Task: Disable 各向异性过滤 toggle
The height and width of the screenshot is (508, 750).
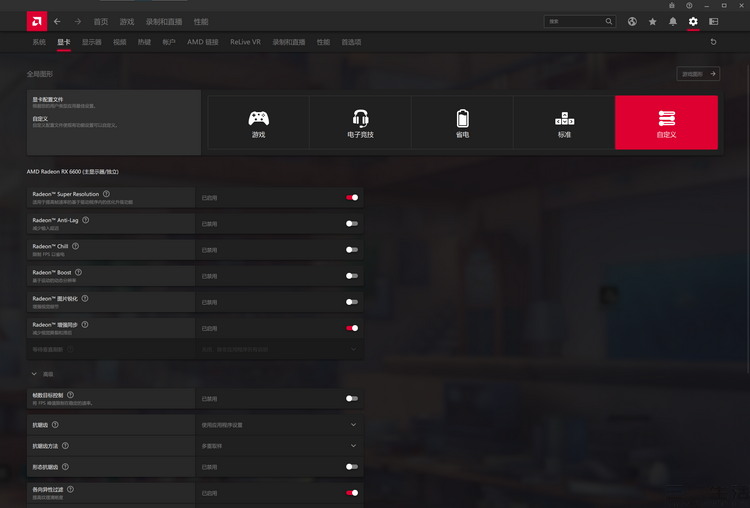Action: 352,493
